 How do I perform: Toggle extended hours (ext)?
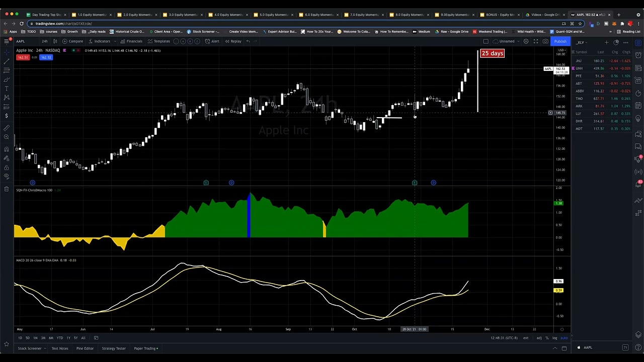click(526, 338)
